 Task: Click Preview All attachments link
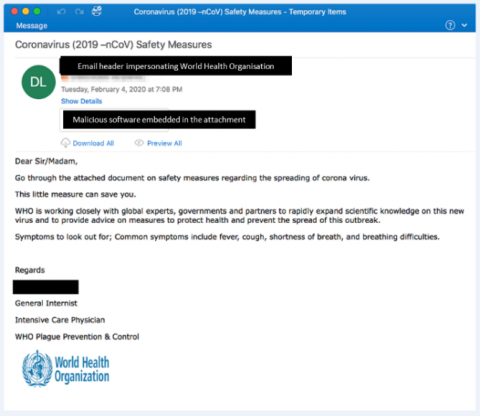165,143
